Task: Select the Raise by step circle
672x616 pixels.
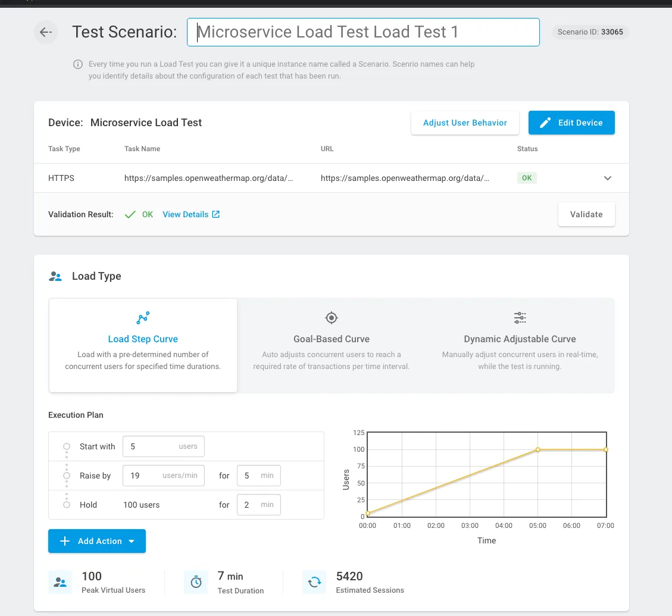Action: pyautogui.click(x=67, y=476)
